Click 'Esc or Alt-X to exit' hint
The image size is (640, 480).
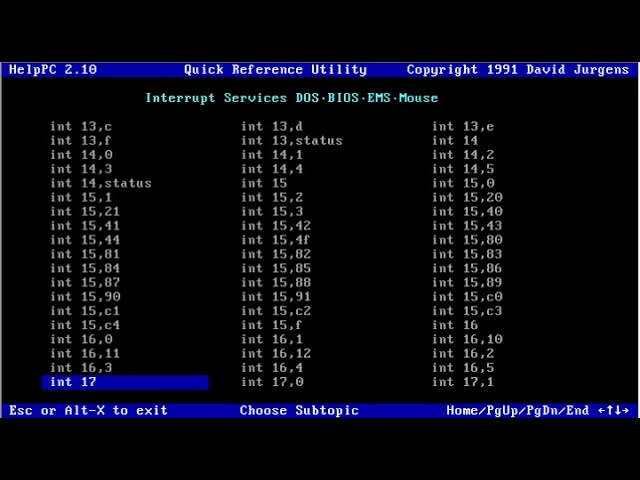88,410
